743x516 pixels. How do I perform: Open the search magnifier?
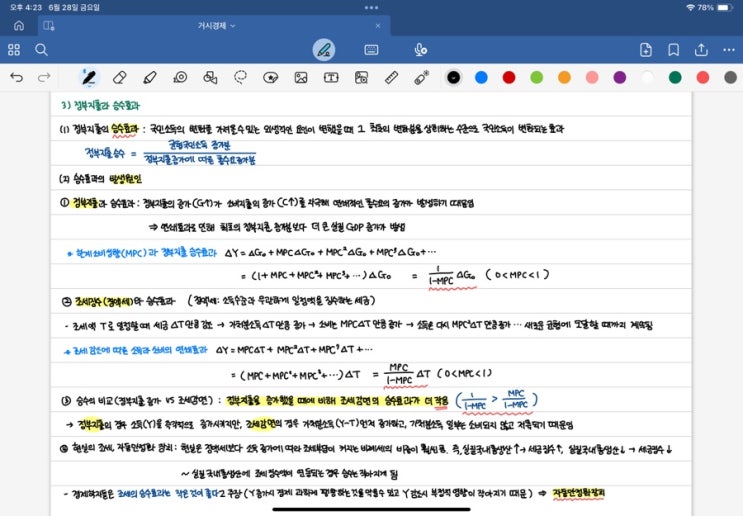(41, 50)
